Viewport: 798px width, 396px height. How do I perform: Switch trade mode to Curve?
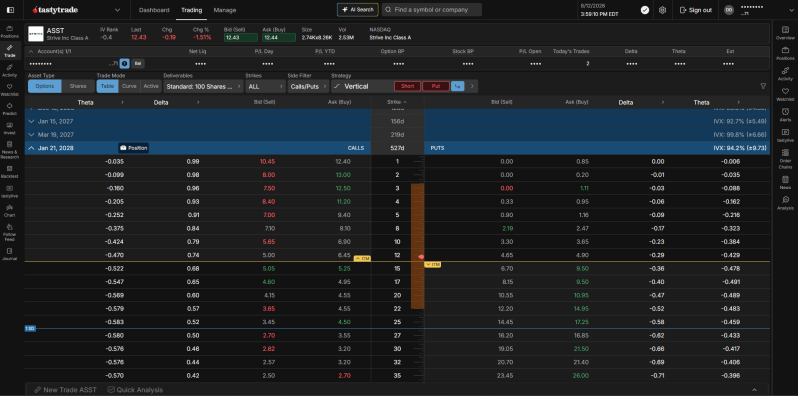(x=129, y=86)
